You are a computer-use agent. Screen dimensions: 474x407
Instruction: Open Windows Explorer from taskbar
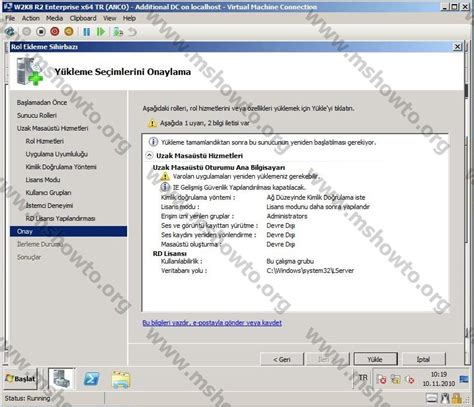(121, 379)
